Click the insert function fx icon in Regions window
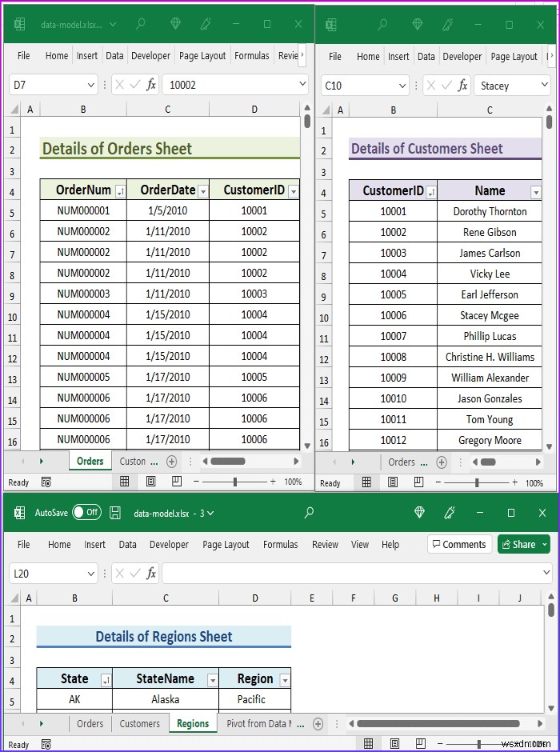Viewport: 560px width, 752px height. click(151, 573)
